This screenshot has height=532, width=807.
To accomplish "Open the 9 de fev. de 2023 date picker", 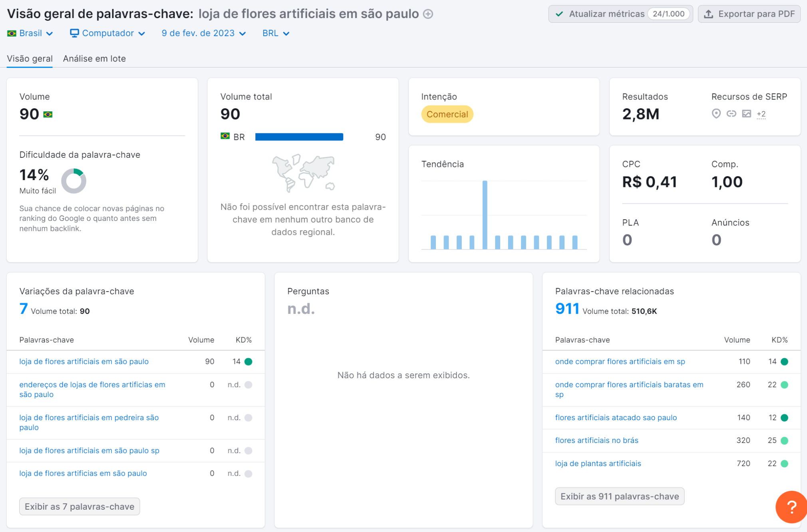I will pos(203,33).
